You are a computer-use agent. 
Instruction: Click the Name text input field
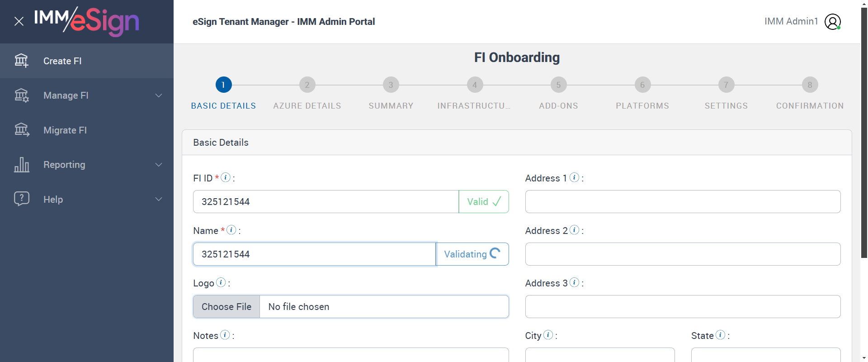[314, 254]
